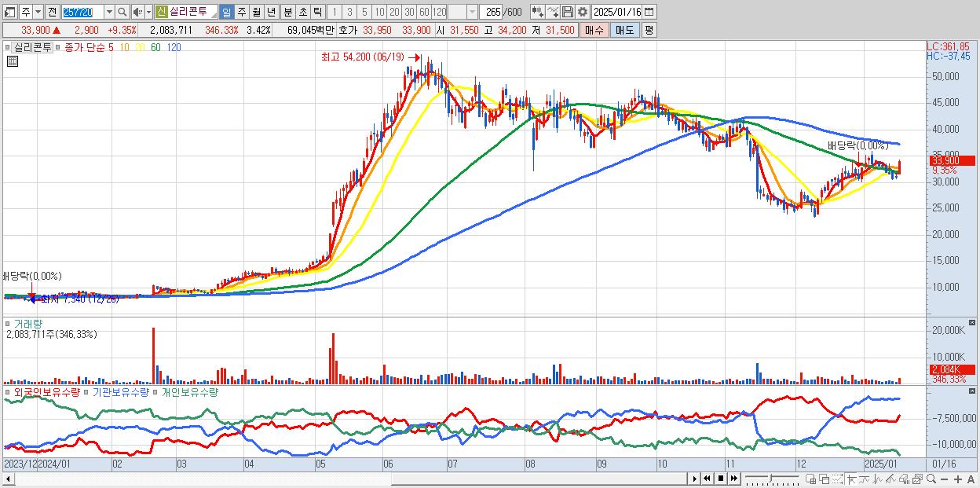Click the 개인보유수량 legend label
Image resolution: width=980 pixels, height=488 pixels.
188,391
